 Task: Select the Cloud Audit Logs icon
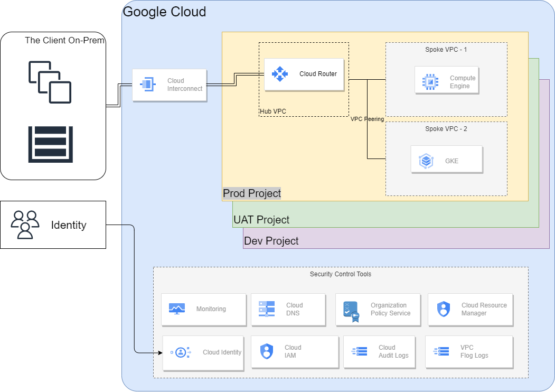(x=359, y=351)
